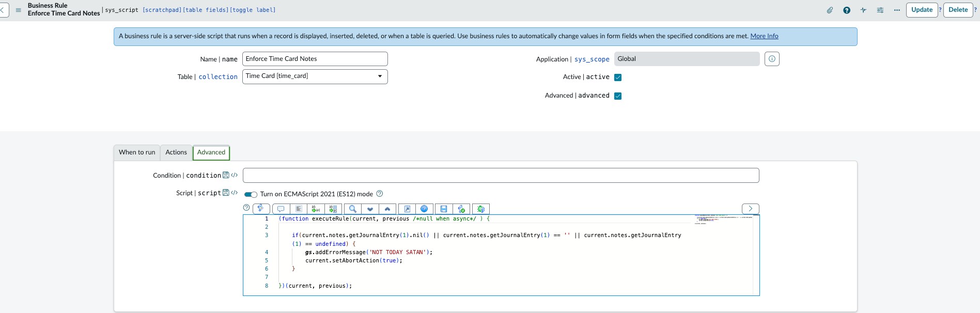Click the format code icon
Screen dimensions: 980x313
click(x=298, y=209)
